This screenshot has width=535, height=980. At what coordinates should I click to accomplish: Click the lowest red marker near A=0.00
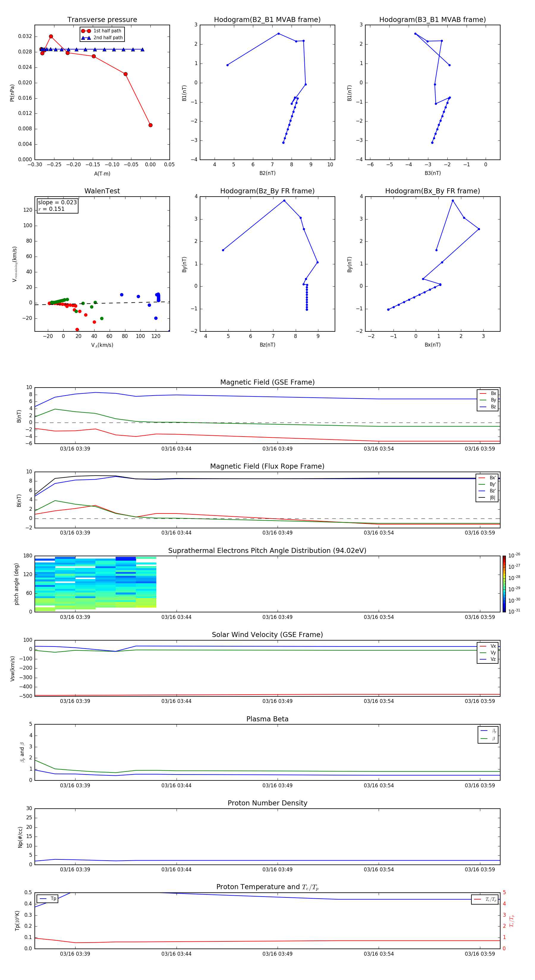point(150,125)
